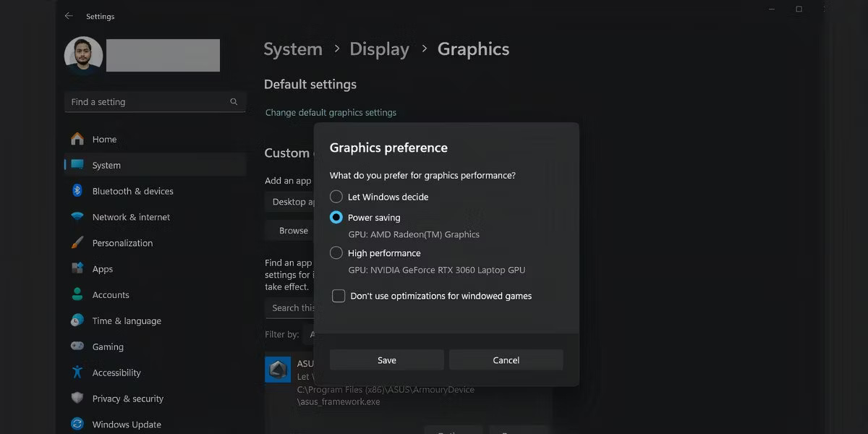868x434 pixels.
Task: Click the Change default graphics settings link
Action: tap(331, 112)
